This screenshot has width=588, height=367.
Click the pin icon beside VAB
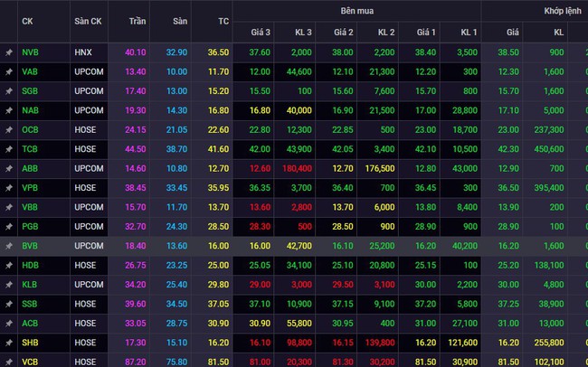point(9,72)
